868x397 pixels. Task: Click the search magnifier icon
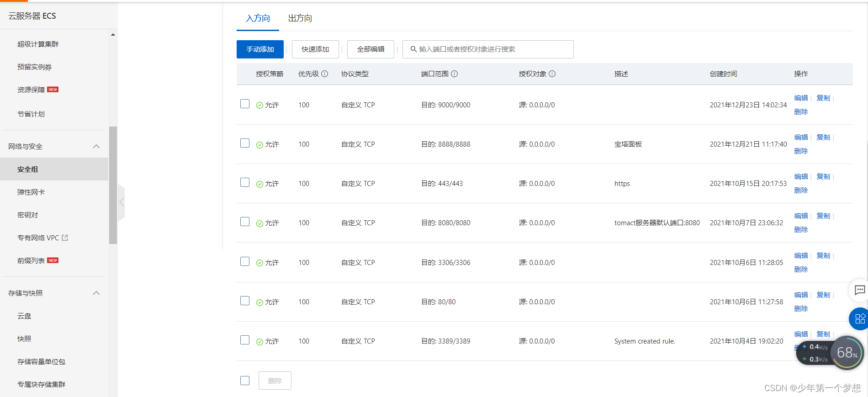(413, 49)
